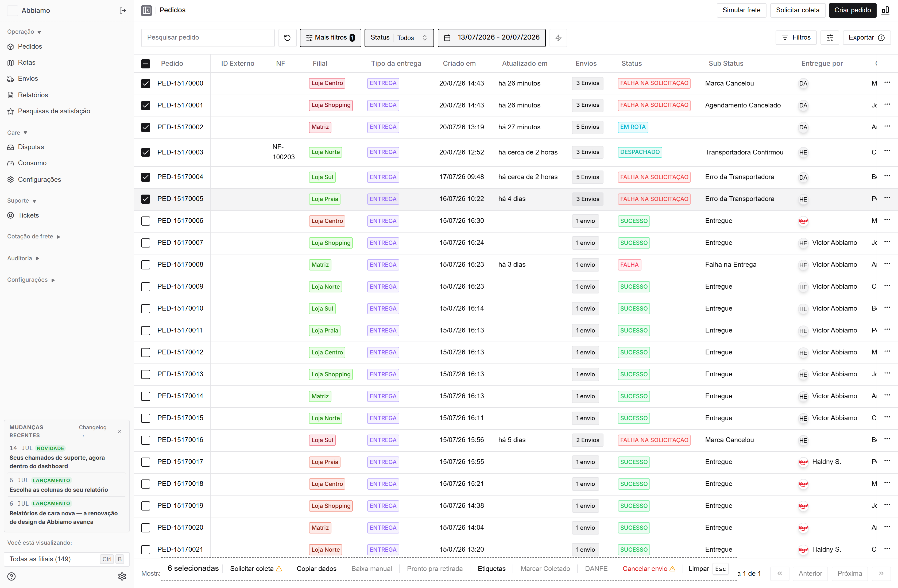The image size is (898, 588).
Task: Click the logout icon beside Abbiamo
Action: (x=123, y=11)
